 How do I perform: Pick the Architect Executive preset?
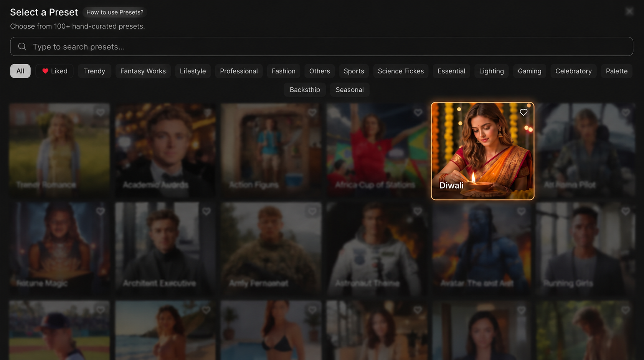165,249
